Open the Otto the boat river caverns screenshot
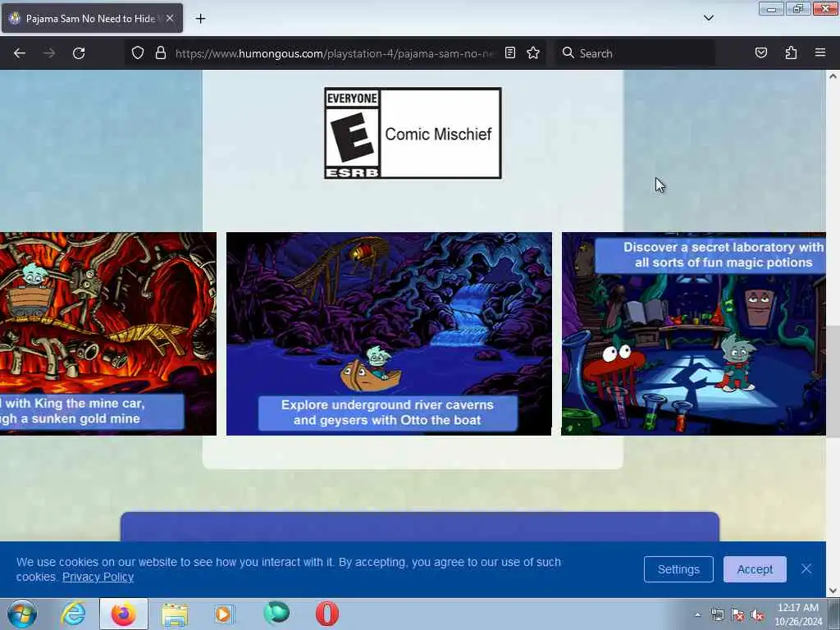840x630 pixels. (x=389, y=333)
